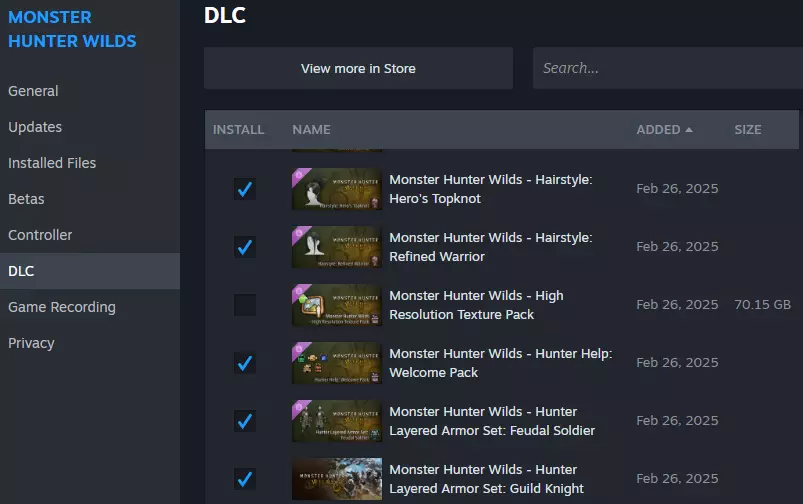This screenshot has height=504, width=803.
Task: Enable High Resolution Texture Pack install
Action: 245,305
